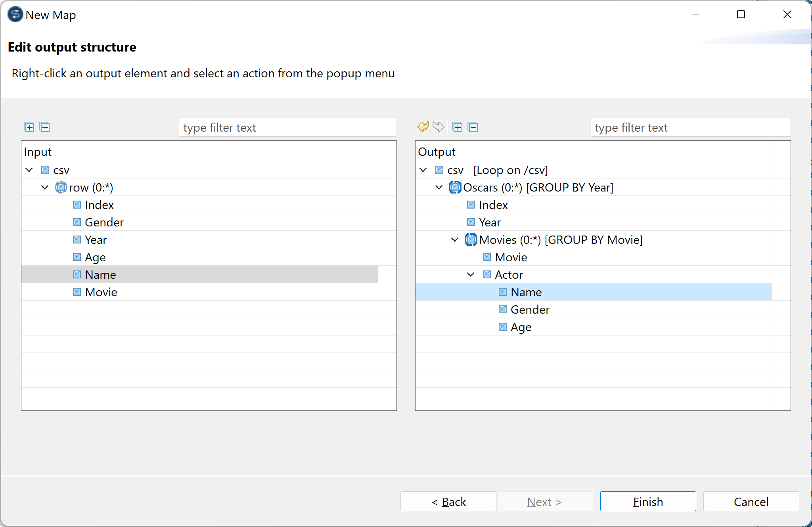
Task: Collapse the Movies group node
Action: pos(455,240)
